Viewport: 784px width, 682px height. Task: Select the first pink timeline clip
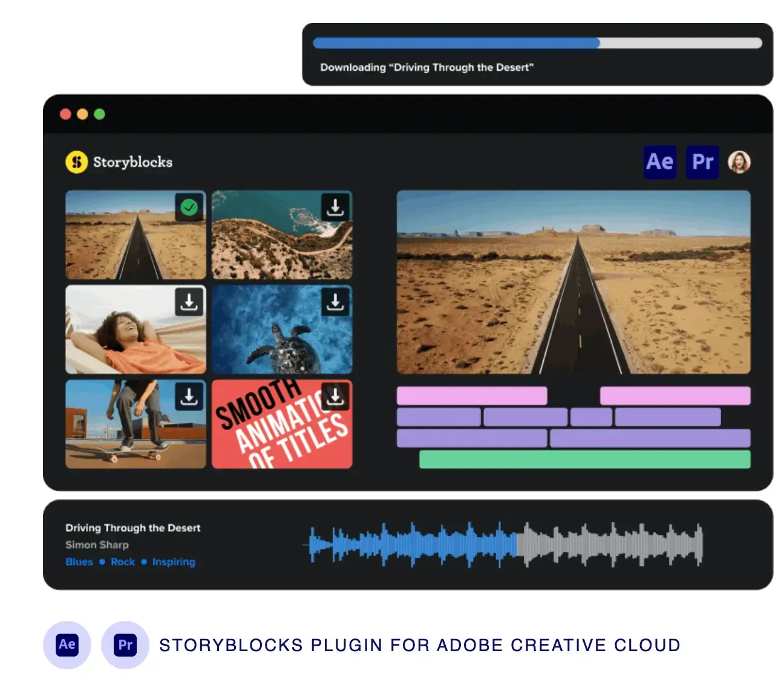pos(472,396)
